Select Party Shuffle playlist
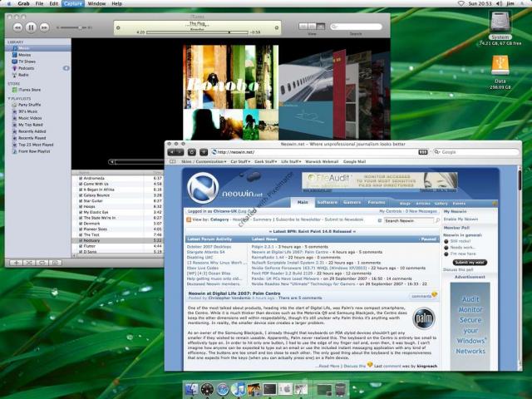Image resolution: width=532 pixels, height=399 pixels. pyautogui.click(x=30, y=105)
